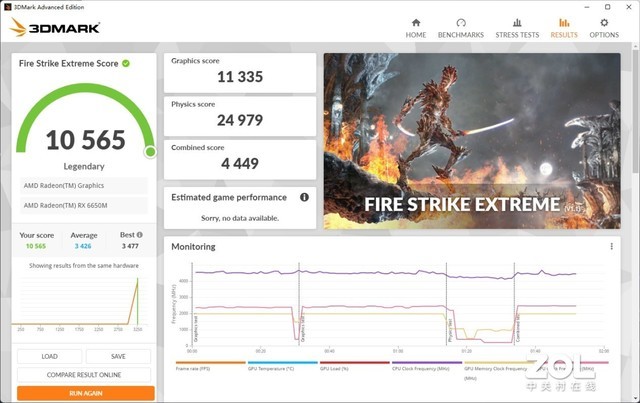This screenshot has height=403, width=640.
Task: Close the 3DMark window
Action: [629, 7]
